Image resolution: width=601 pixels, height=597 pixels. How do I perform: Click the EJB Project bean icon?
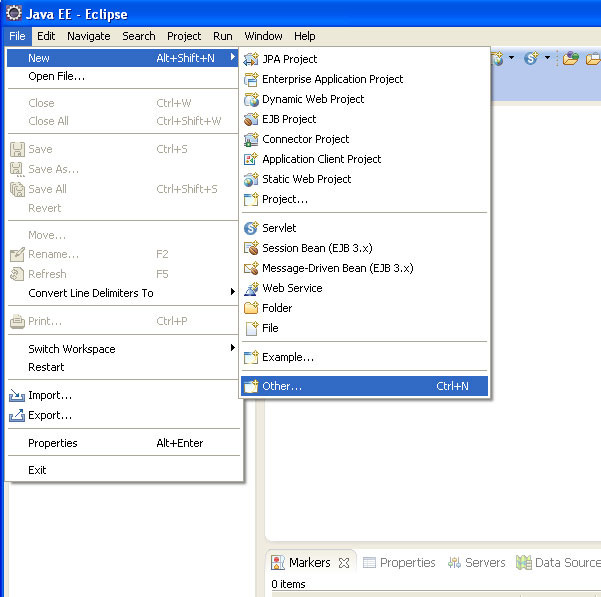pyautogui.click(x=251, y=119)
